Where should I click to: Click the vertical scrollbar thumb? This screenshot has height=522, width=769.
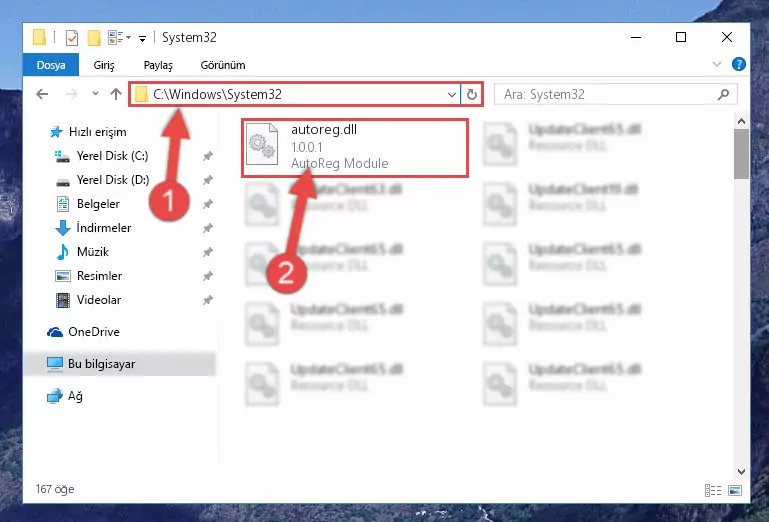741,154
